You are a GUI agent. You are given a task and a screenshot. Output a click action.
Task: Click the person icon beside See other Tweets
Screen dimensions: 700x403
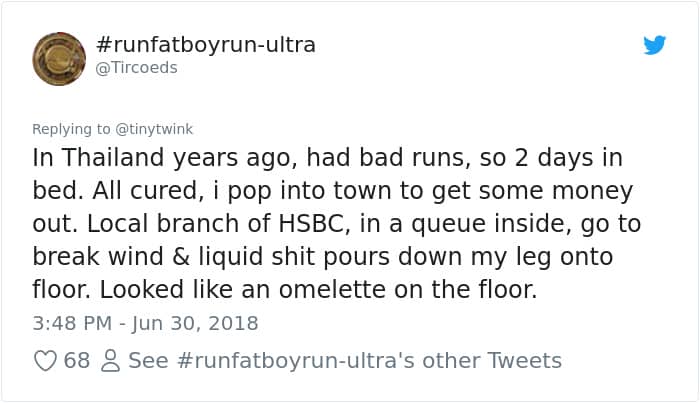[109, 361]
